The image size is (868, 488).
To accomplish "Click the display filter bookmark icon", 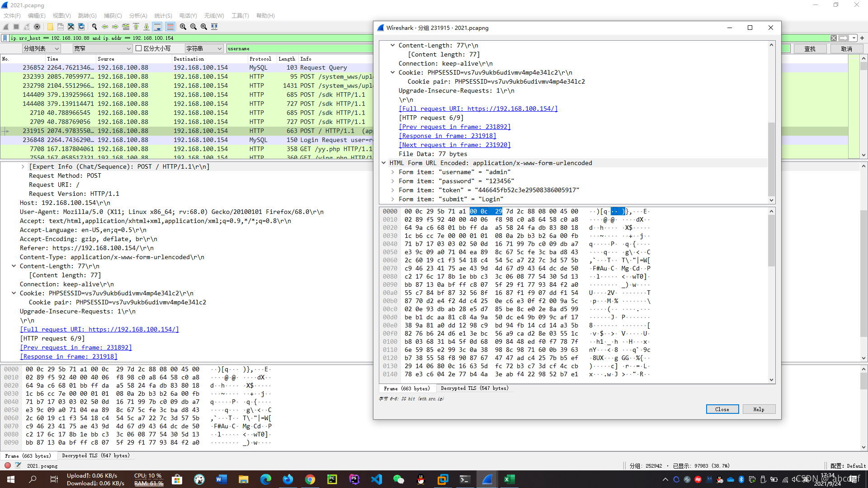I will 5,38.
